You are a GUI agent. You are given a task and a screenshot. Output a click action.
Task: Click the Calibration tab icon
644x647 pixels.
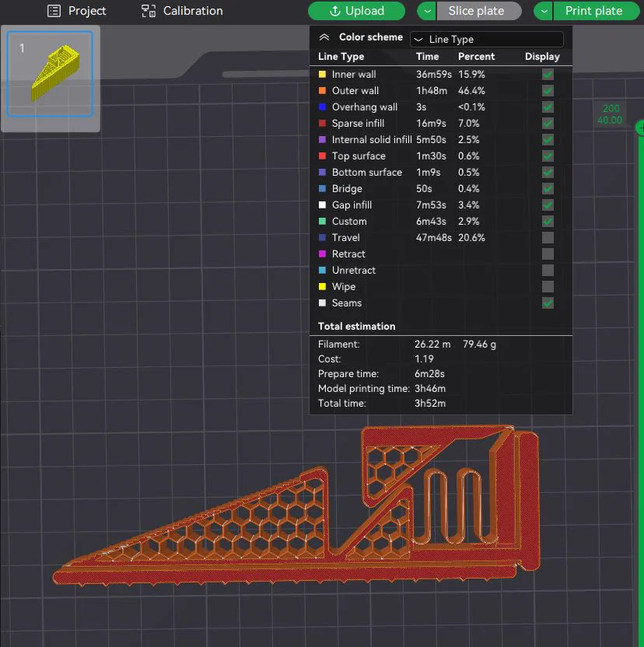[149, 11]
